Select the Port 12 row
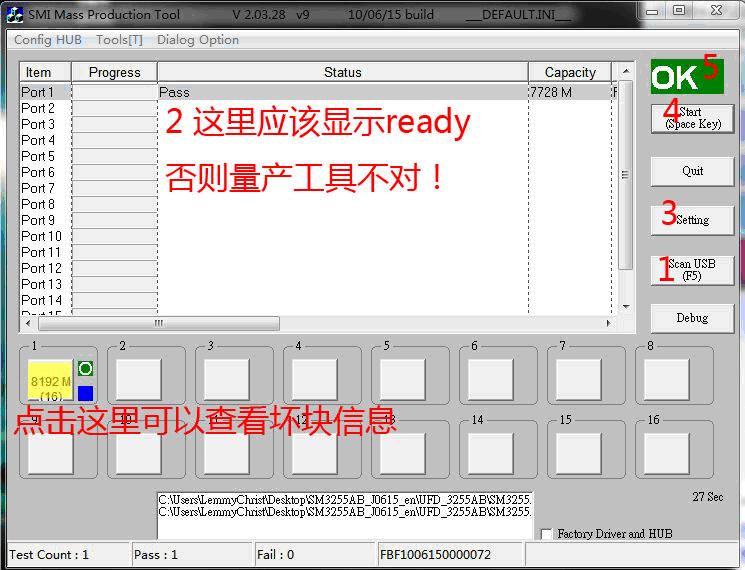This screenshot has height=570, width=745. click(x=318, y=268)
